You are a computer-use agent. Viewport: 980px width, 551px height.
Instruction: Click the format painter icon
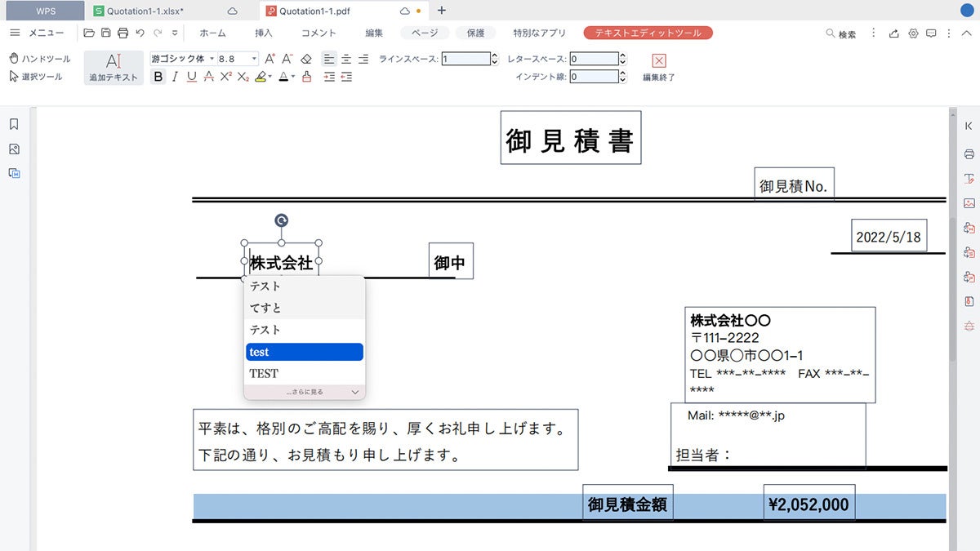coord(306,77)
